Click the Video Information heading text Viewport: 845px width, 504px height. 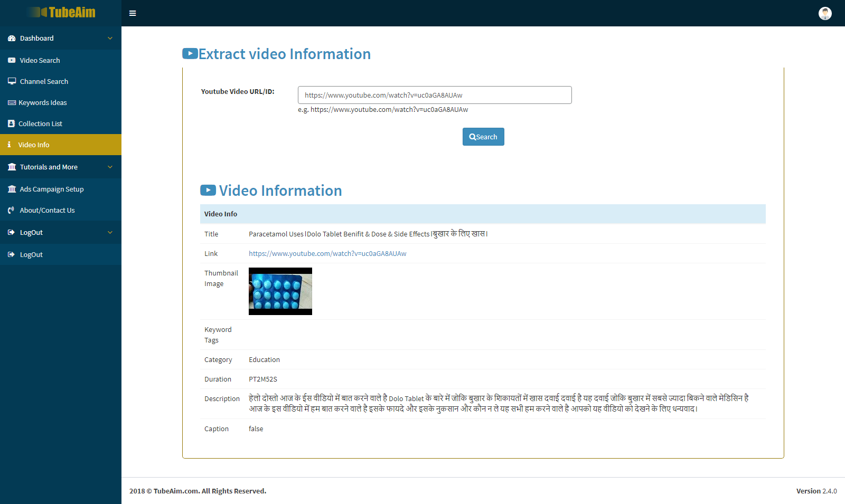[x=280, y=191]
